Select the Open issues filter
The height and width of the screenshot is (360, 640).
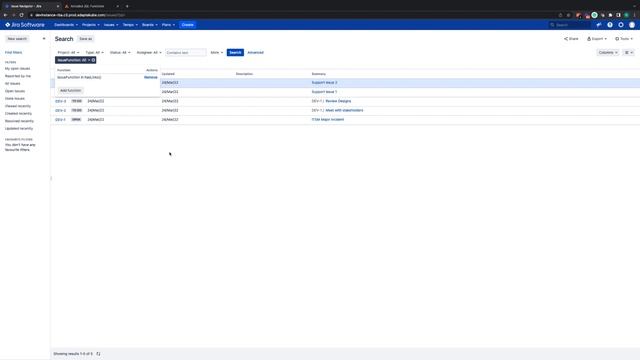tap(15, 91)
